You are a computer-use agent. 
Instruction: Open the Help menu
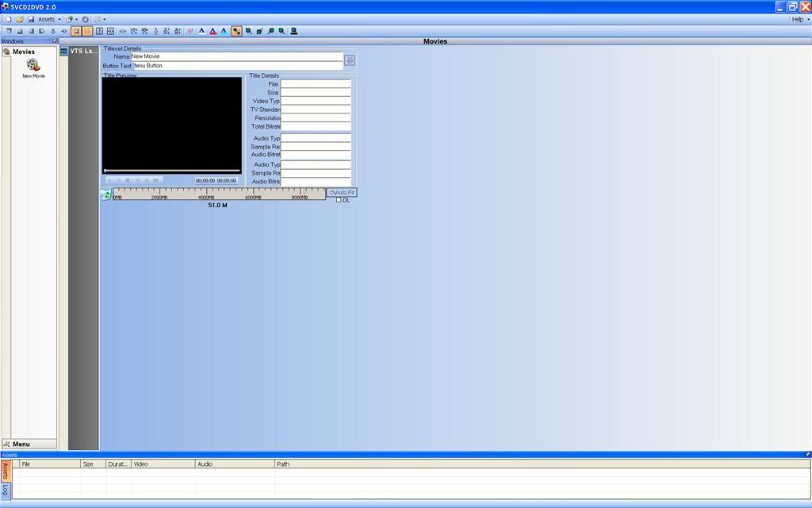point(800,19)
